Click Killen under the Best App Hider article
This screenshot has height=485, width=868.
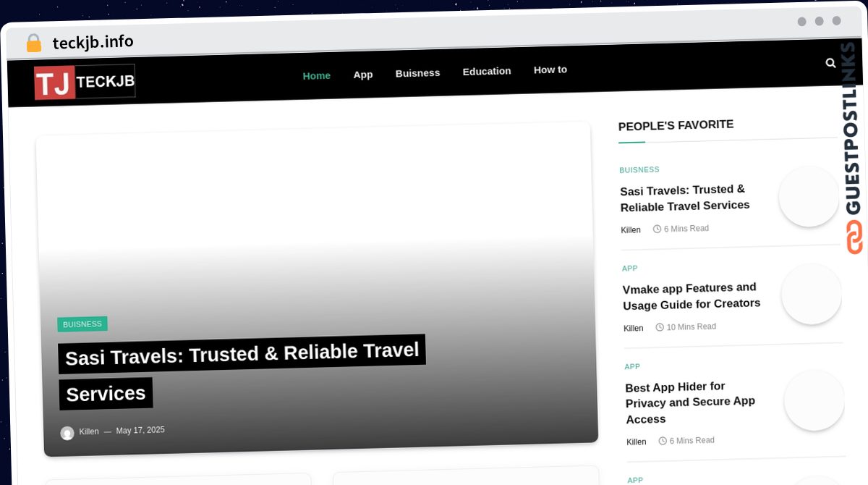[x=637, y=442]
